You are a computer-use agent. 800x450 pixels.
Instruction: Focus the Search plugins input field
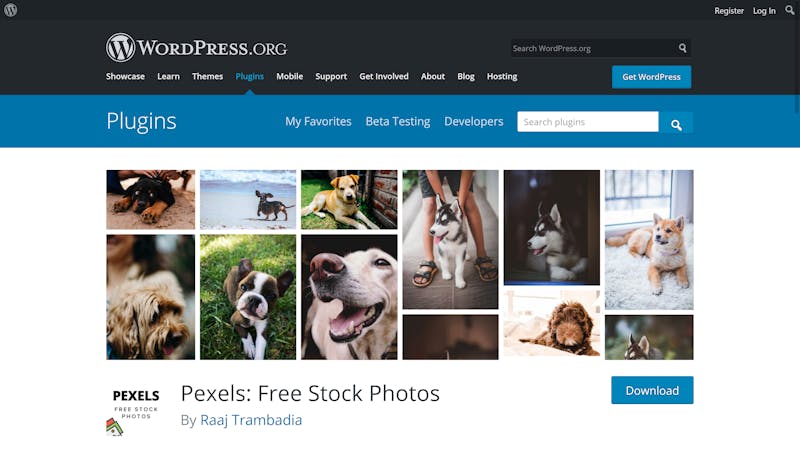coord(588,122)
